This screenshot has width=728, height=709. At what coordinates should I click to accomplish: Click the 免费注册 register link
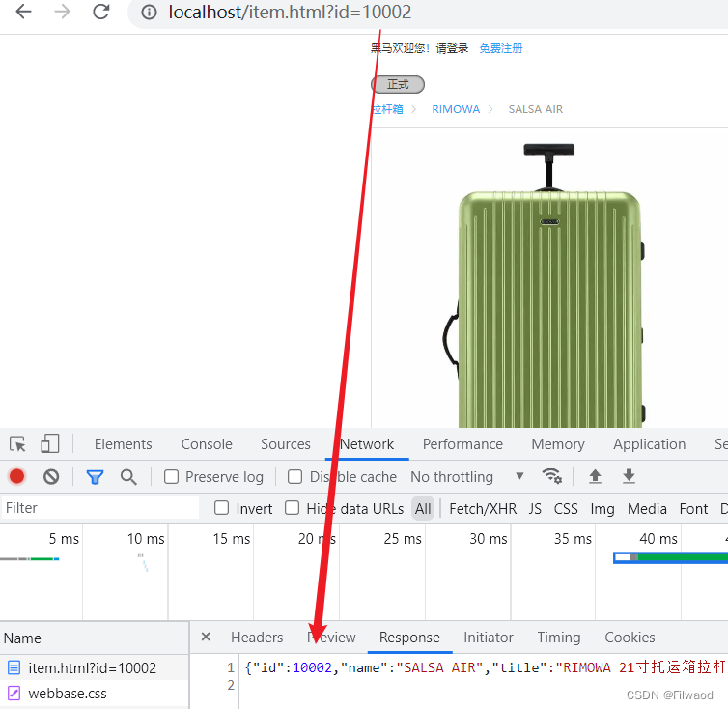coord(501,48)
